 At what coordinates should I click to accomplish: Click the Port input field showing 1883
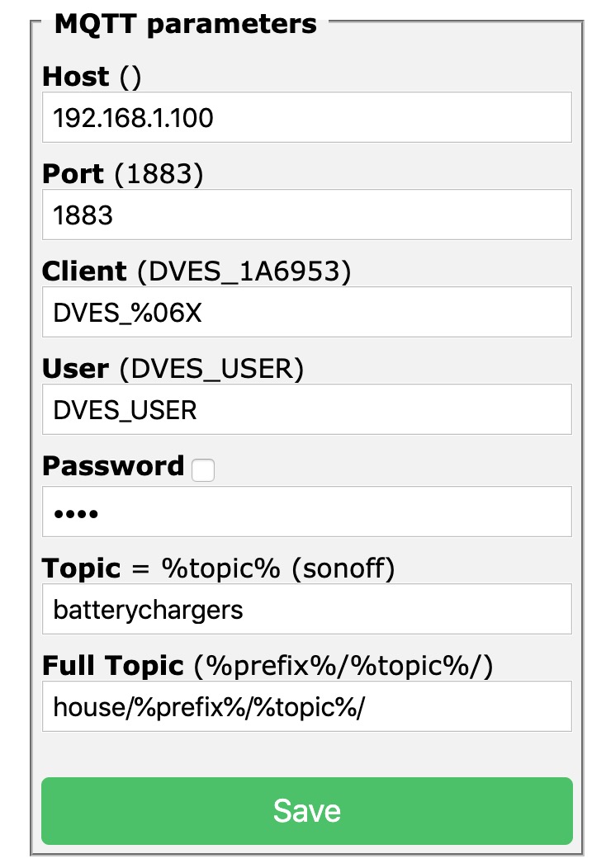click(x=306, y=215)
